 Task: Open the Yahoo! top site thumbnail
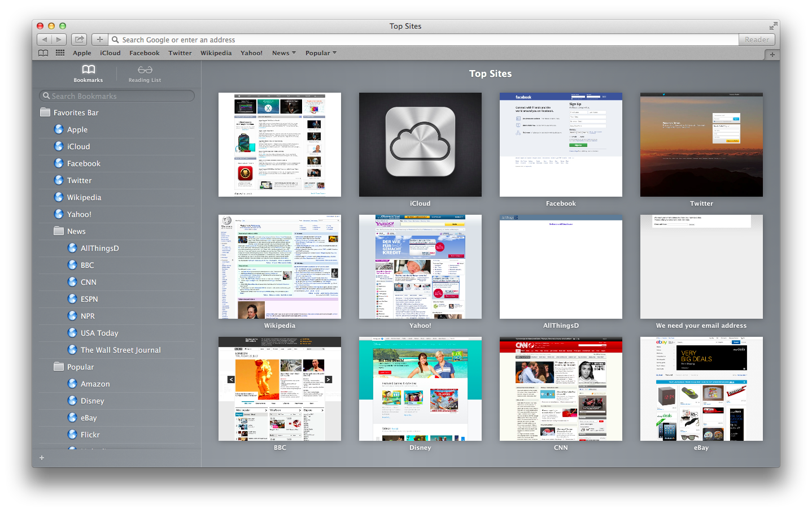pos(420,267)
